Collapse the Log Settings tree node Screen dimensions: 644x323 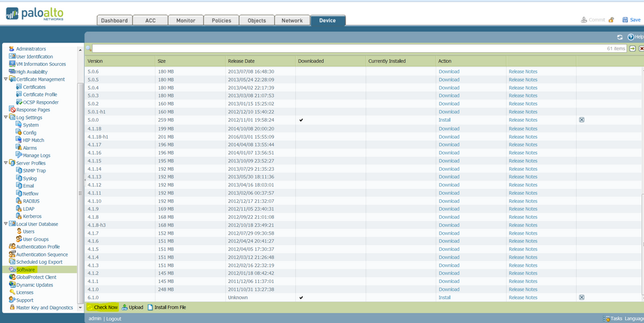click(6, 117)
